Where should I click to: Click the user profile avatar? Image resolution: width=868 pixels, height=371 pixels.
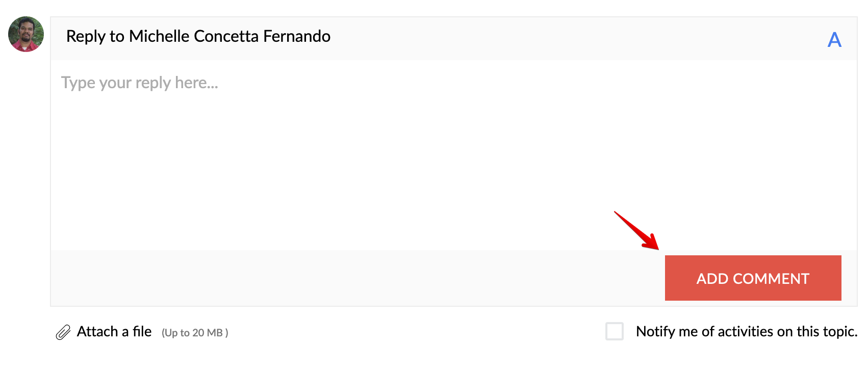[x=26, y=34]
